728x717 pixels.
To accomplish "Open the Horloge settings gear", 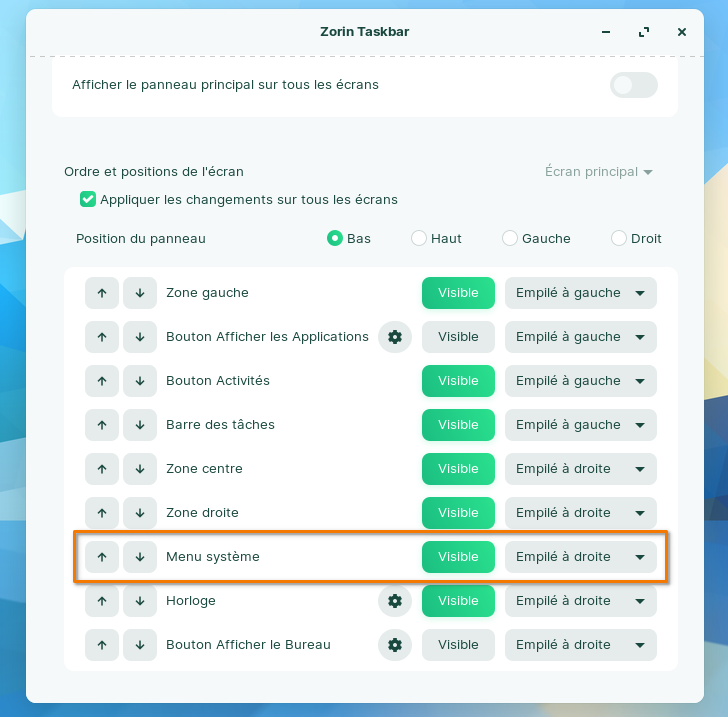I will click(x=395, y=601).
